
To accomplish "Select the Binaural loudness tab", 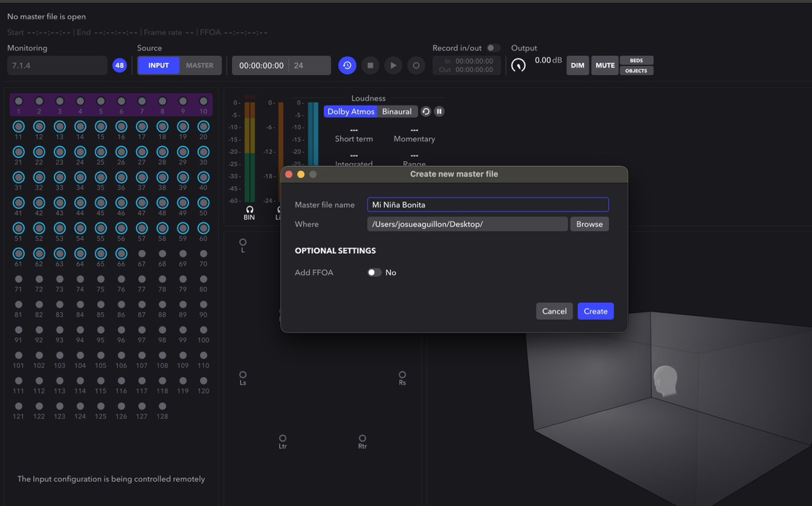I will click(x=397, y=112).
